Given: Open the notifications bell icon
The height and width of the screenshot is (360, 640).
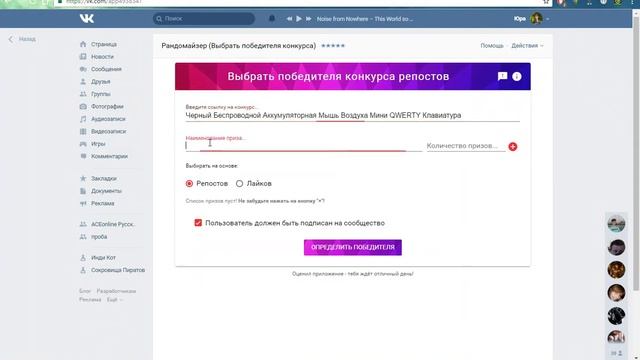Looking at the screenshot, I should [272, 18].
